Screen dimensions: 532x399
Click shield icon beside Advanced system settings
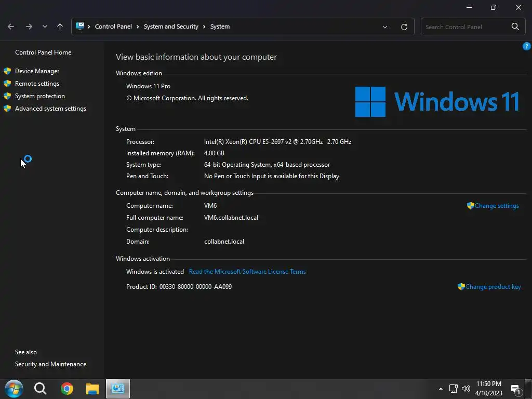coord(7,109)
